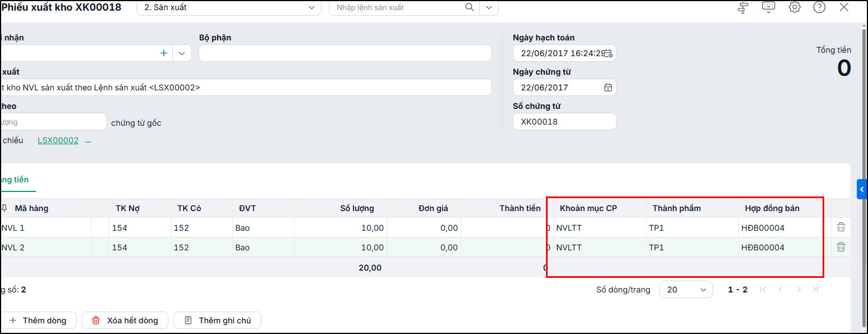
Task: Click the Ngày chứng từ date field 22/06/2017
Action: pos(564,88)
